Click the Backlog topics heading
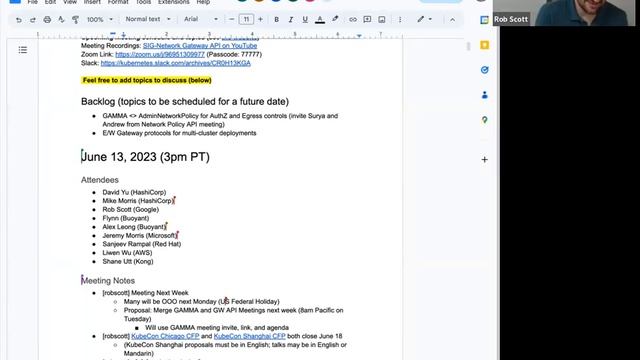This screenshot has width=640, height=360. pyautogui.click(x=184, y=101)
